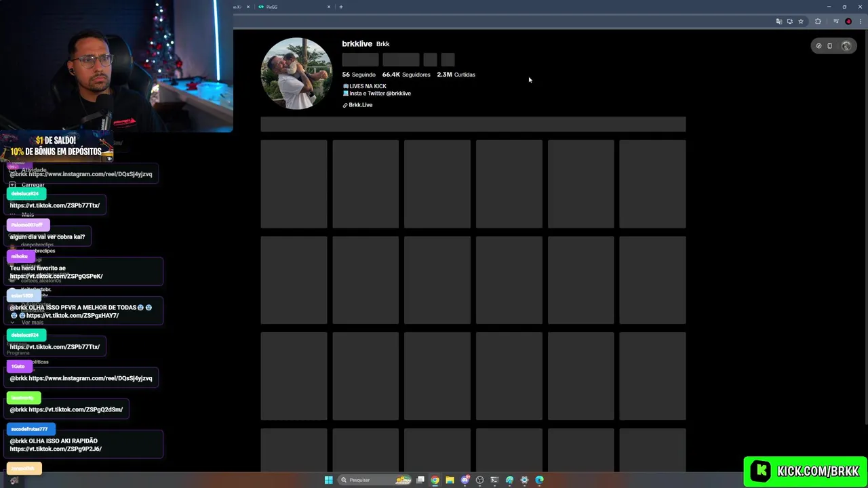Screen dimensions: 868x488
Task: Open the terminal taskbar icon
Action: pyautogui.click(x=494, y=480)
